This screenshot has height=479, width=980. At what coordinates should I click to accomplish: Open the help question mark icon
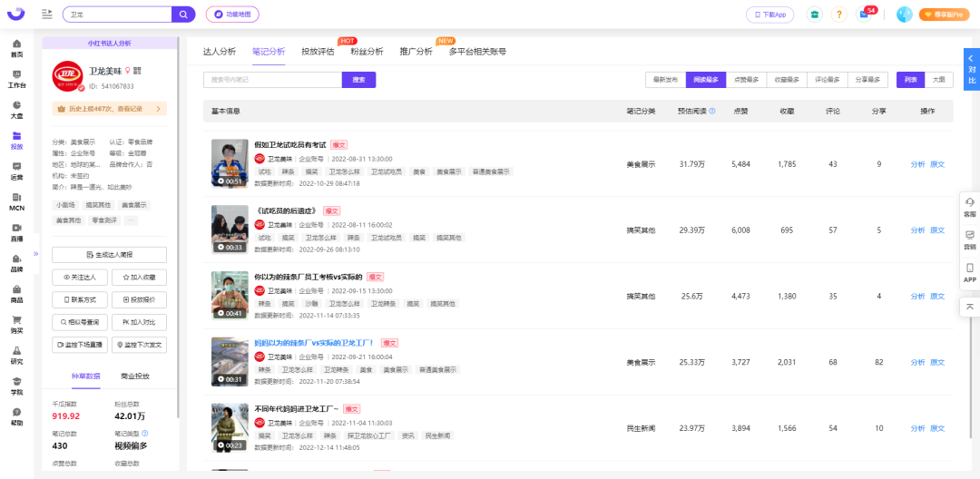click(x=839, y=15)
